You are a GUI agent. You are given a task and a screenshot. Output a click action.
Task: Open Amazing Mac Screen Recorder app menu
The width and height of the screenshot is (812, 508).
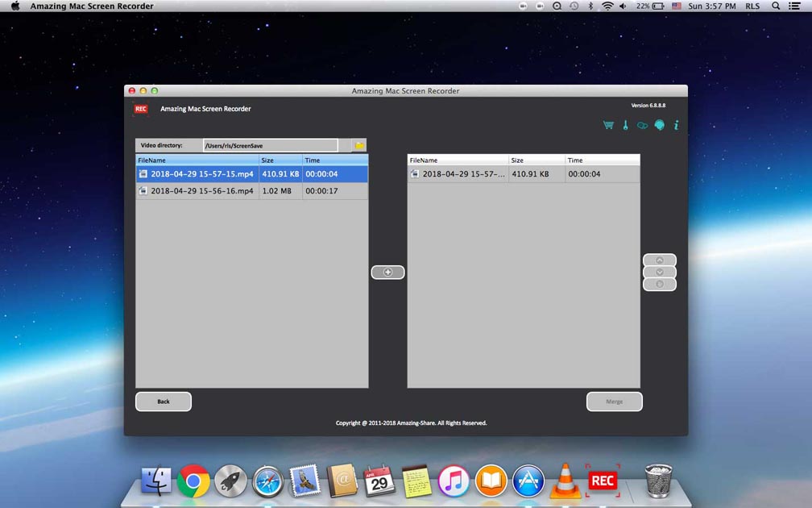(92, 6)
